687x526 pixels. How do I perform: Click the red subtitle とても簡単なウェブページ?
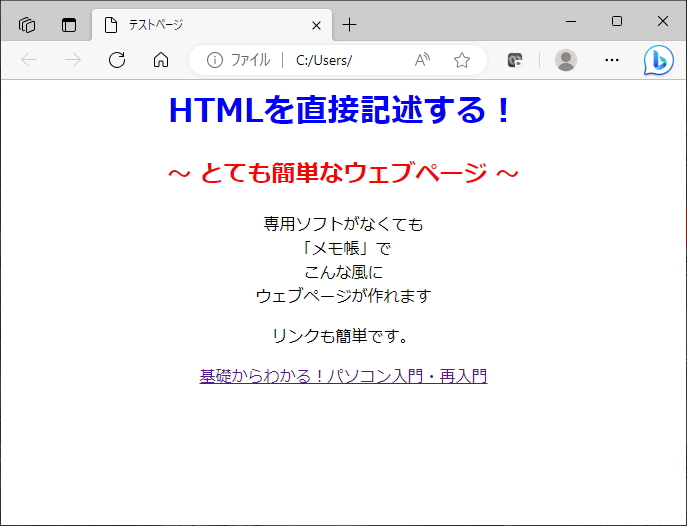pos(344,172)
